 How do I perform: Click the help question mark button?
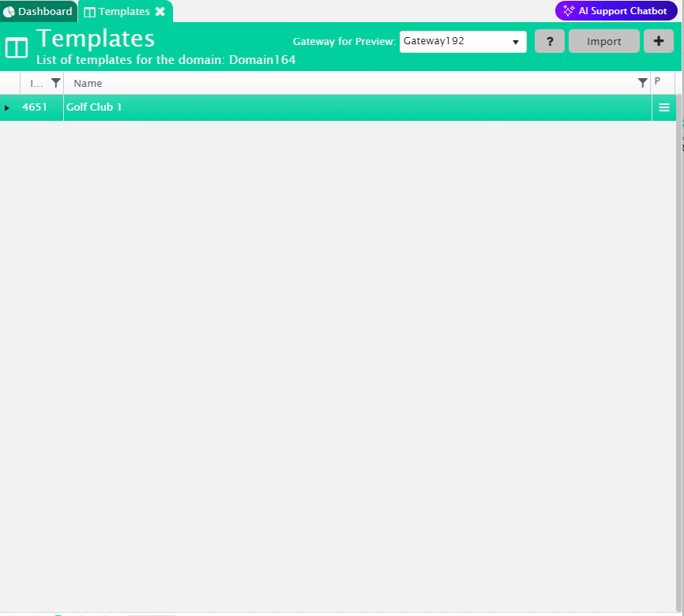tap(550, 41)
